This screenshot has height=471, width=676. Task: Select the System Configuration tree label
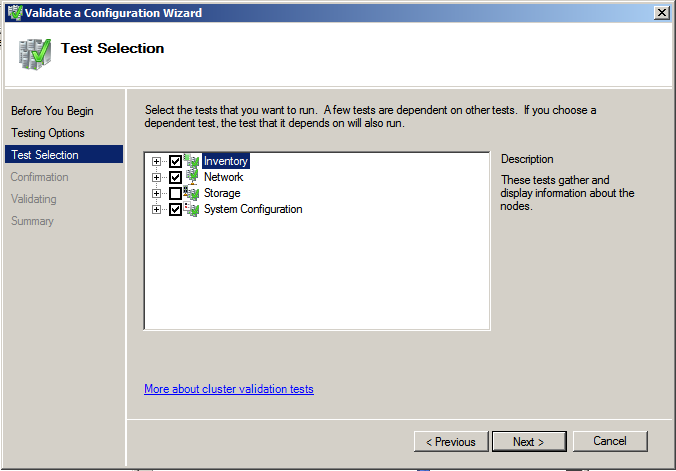point(253,209)
